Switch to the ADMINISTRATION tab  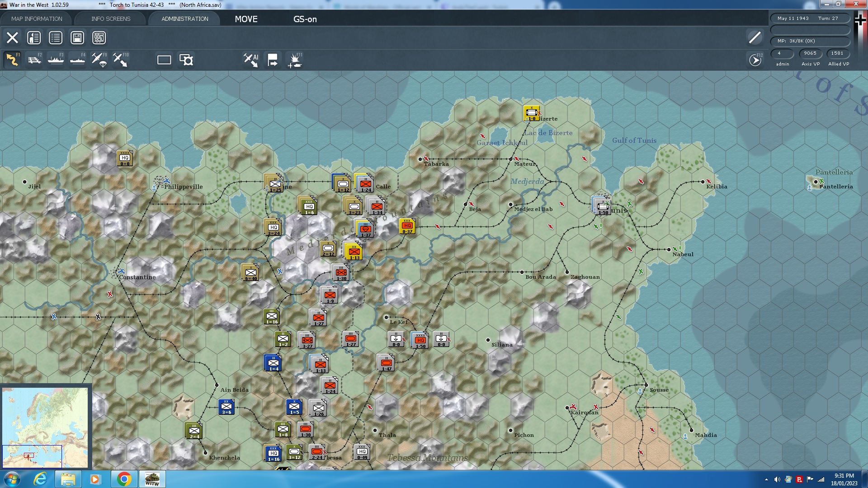(184, 19)
